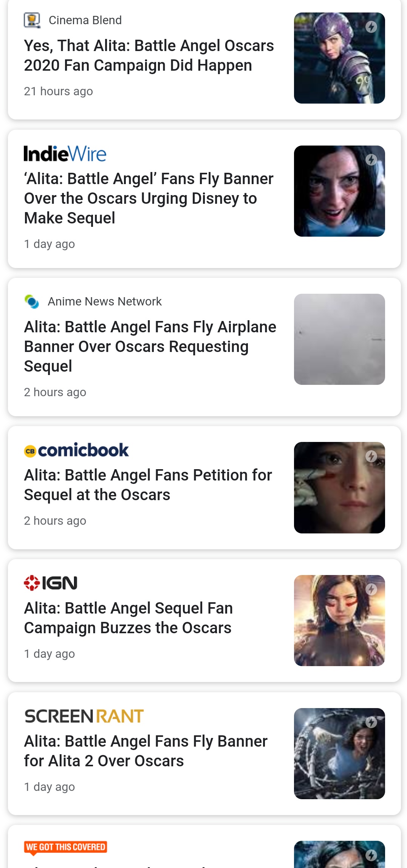The image size is (407, 868).
Task: Open IndieWire's 'Fans Fly Banner Over the Oscars' article
Action: 149,198
